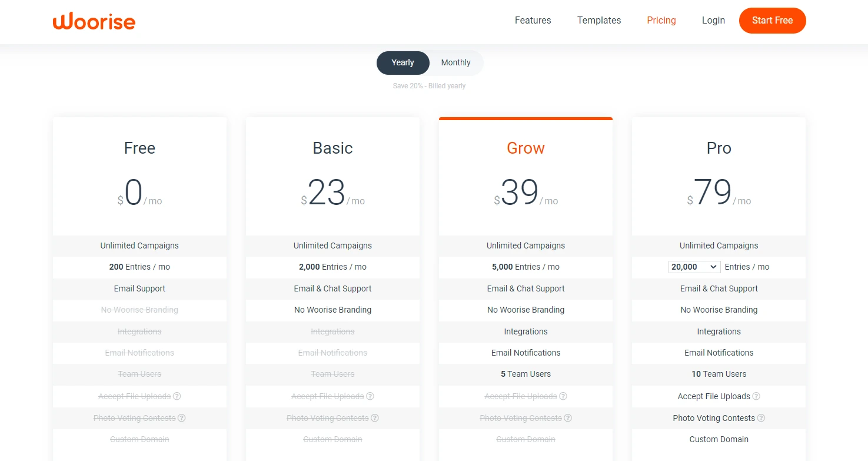Show info icon for Basic plan Photo Voting Contests
Viewport: 868px width, 461px height.
375,418
